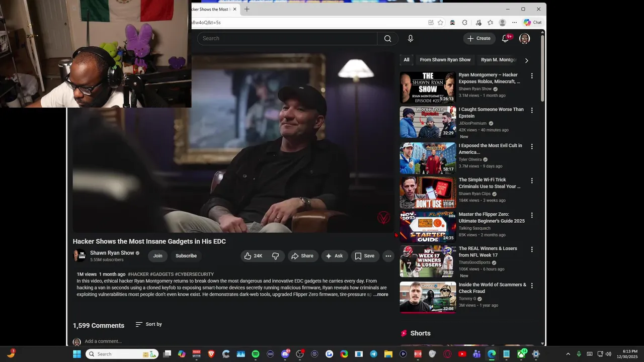Open YouTube app icon in taskbar
This screenshot has height=362, width=644.
[x=462, y=354]
